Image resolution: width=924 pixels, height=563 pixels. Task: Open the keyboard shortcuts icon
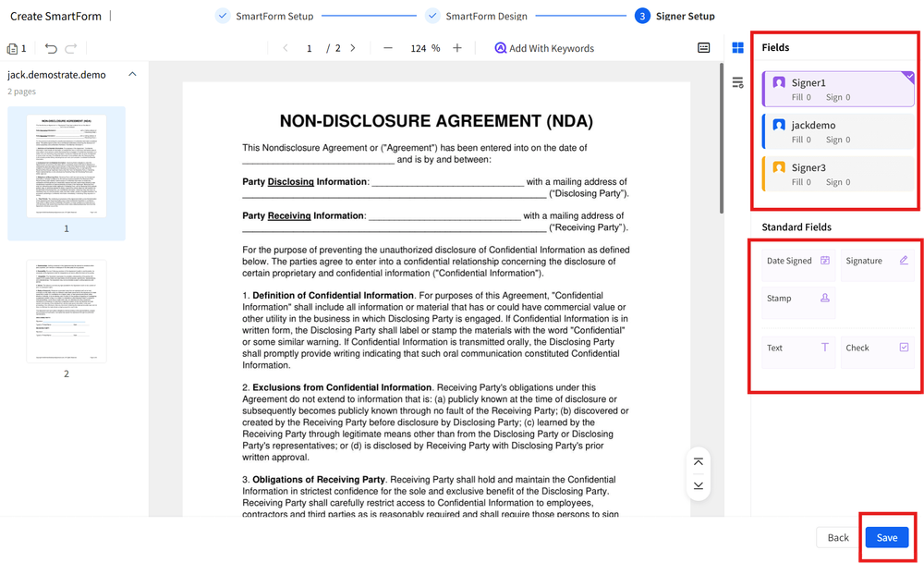pyautogui.click(x=704, y=48)
